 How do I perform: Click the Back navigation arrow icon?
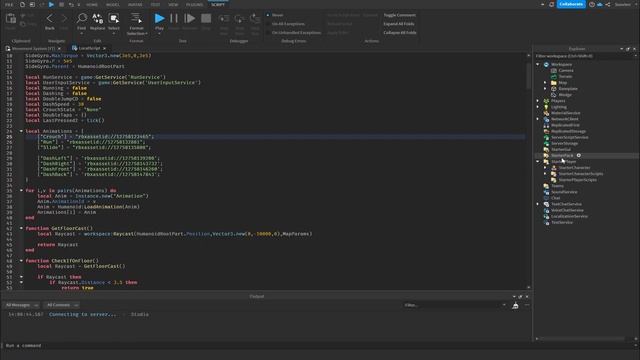click(49, 18)
